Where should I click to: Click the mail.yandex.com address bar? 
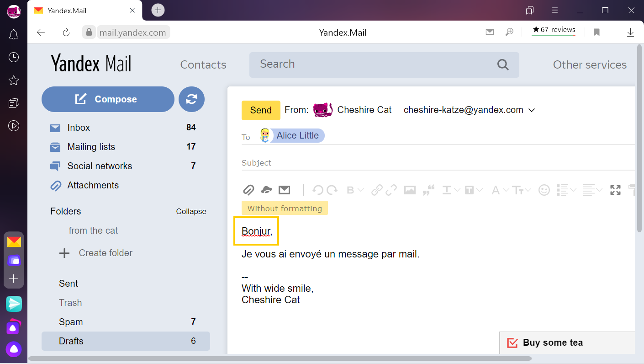tap(132, 32)
